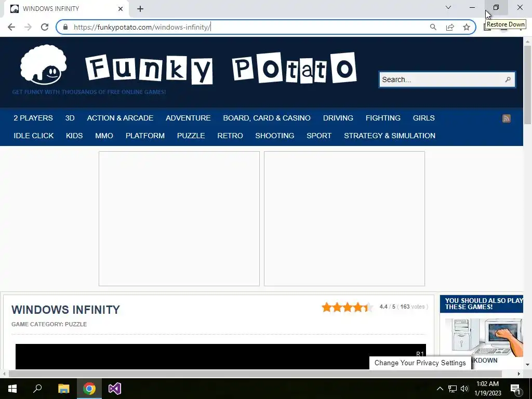This screenshot has height=399, width=532.
Task: Click the PUZZLE game category link
Action: (76, 324)
